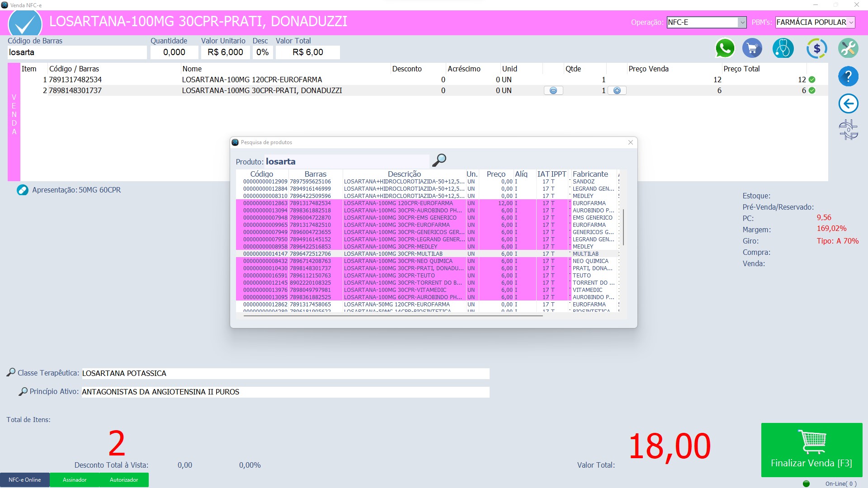868x488 pixels.
Task: Click the product list vertical scrollbar
Action: [623, 227]
